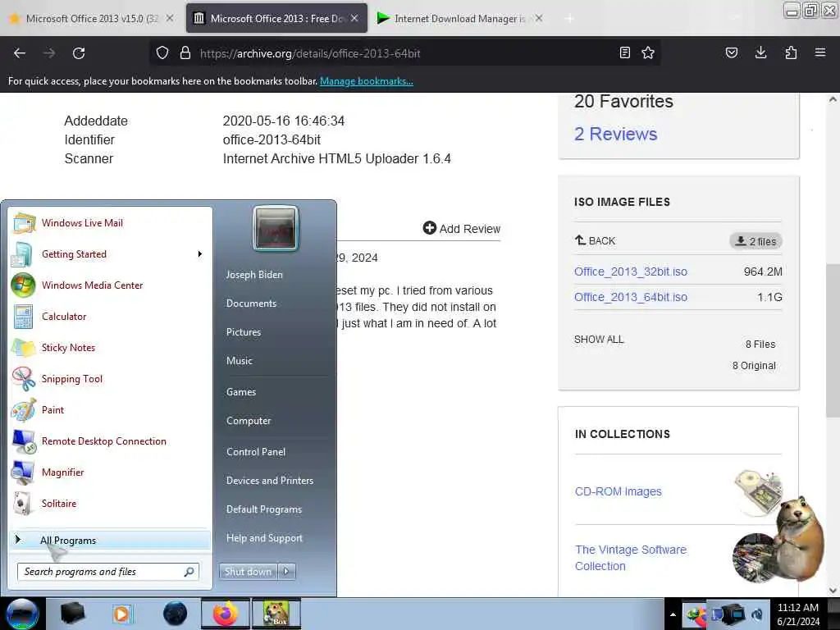Open media player taskbar icon

pos(122,614)
